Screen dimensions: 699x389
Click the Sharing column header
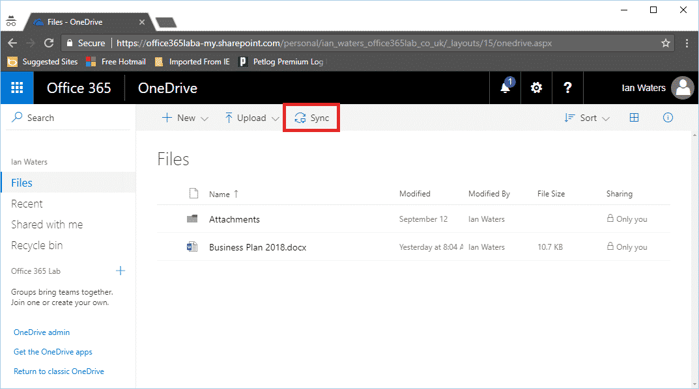click(x=619, y=194)
